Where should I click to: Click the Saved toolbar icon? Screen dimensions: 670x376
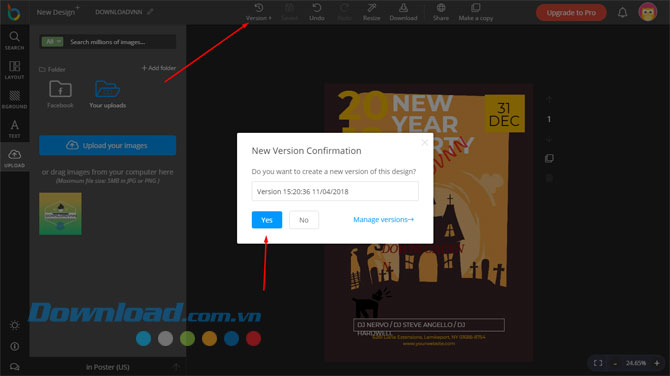point(289,12)
